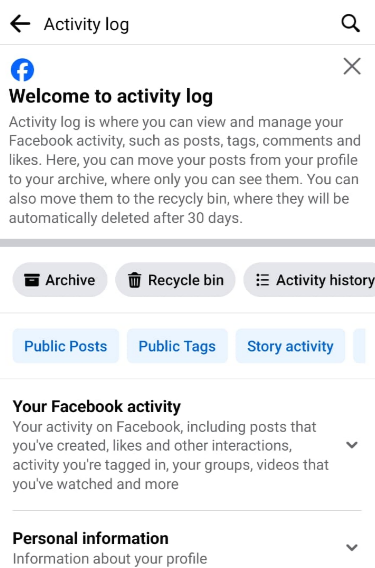Viewport: 375px width, 568px height.
Task: Select the Story activity filter
Action: 290,346
